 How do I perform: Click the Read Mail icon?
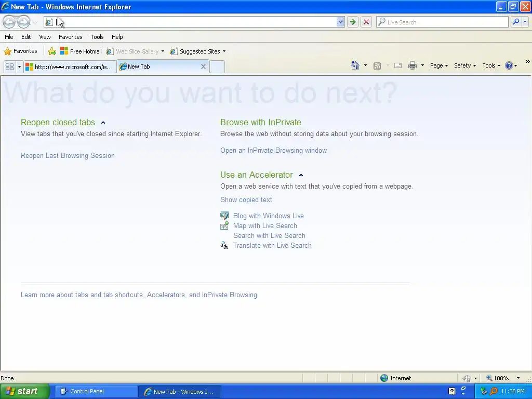coord(398,65)
